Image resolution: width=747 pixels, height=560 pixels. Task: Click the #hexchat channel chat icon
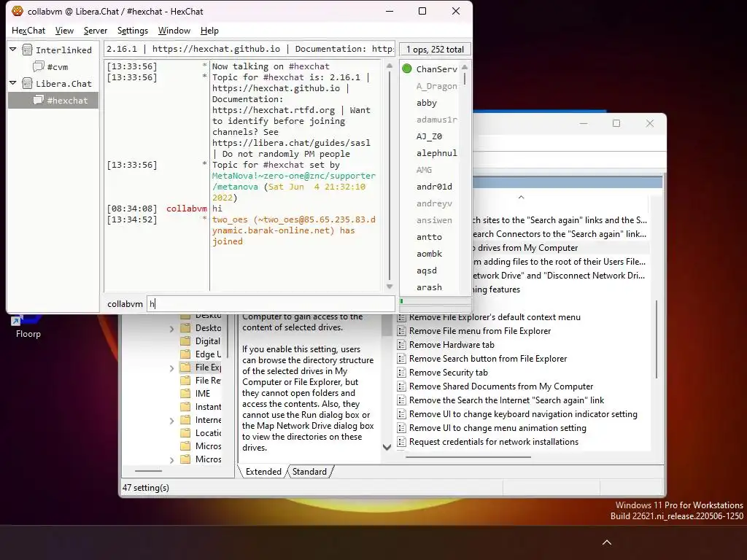click(39, 100)
